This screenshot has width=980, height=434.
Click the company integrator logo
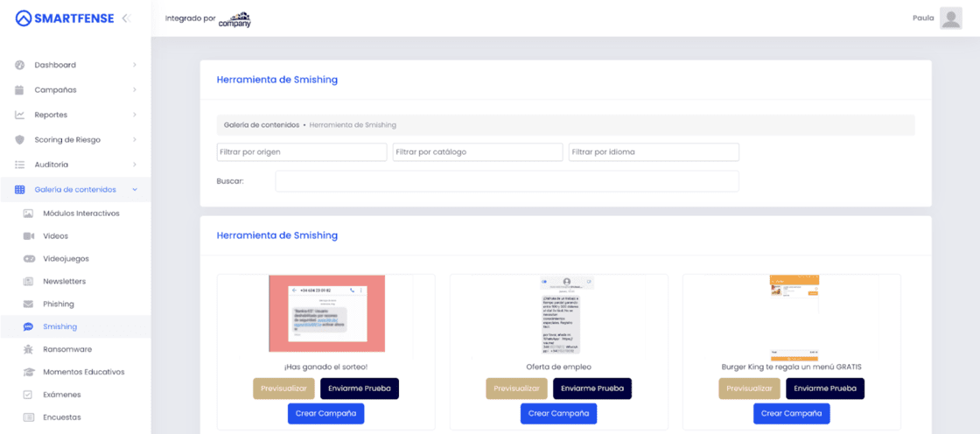234,19
